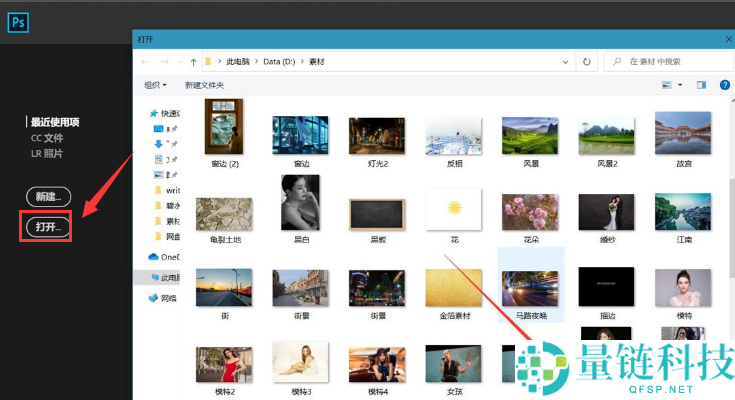This screenshot has width=735, height=400.
Task: Go back using the back arrow
Action: tap(145, 62)
